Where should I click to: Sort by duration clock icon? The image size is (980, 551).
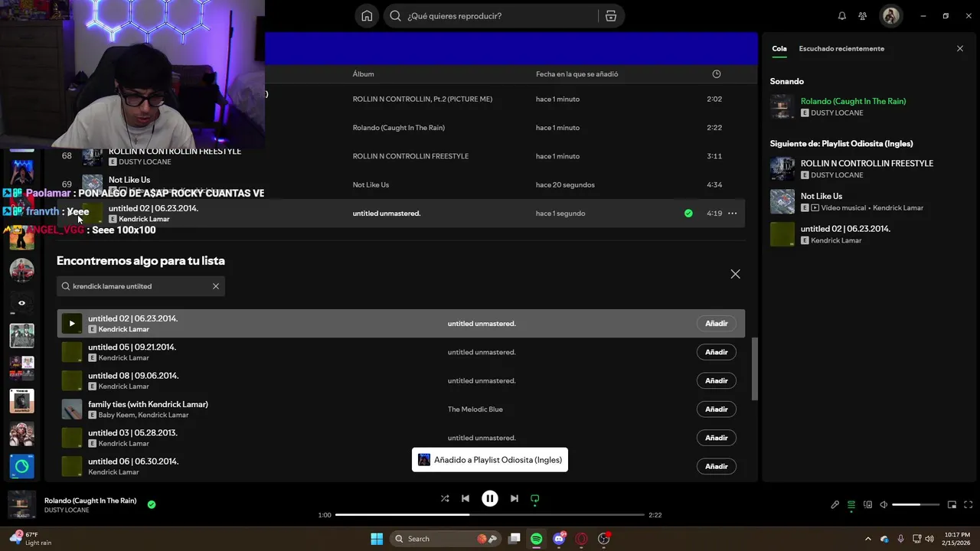717,74
